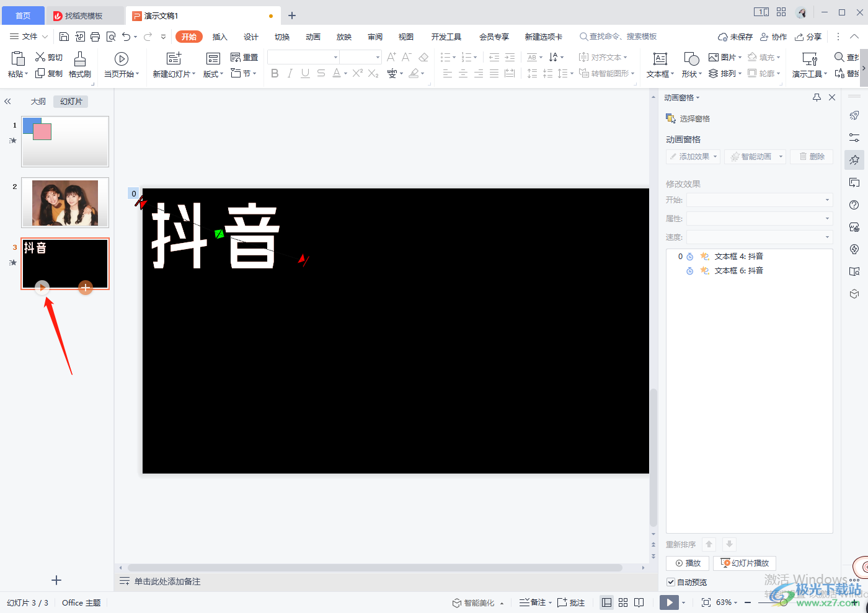Screen dimensions: 868x613
Task: Open the font size dropdown
Action: (378, 57)
